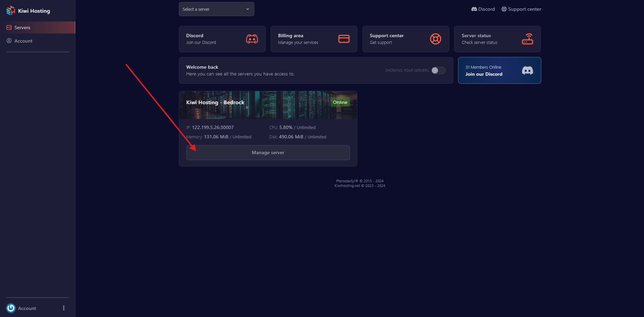Click the account avatar icon at bottom left
Screen dimensions: 644x317
click(11, 308)
